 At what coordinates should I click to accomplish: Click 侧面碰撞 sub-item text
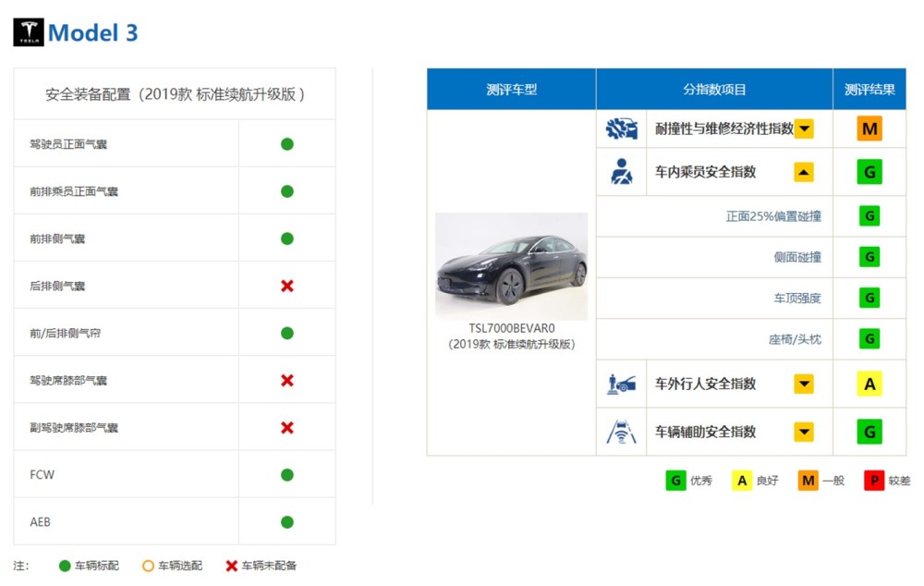click(x=797, y=257)
